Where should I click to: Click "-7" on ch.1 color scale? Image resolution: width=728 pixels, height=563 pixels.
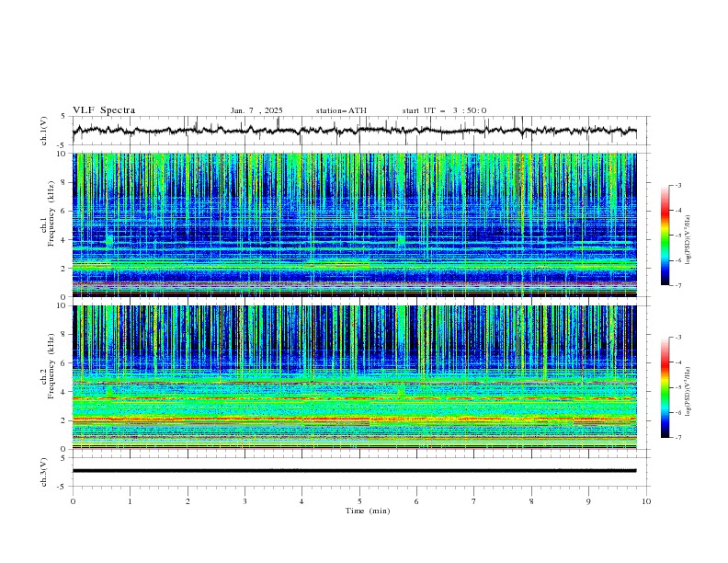click(x=678, y=285)
